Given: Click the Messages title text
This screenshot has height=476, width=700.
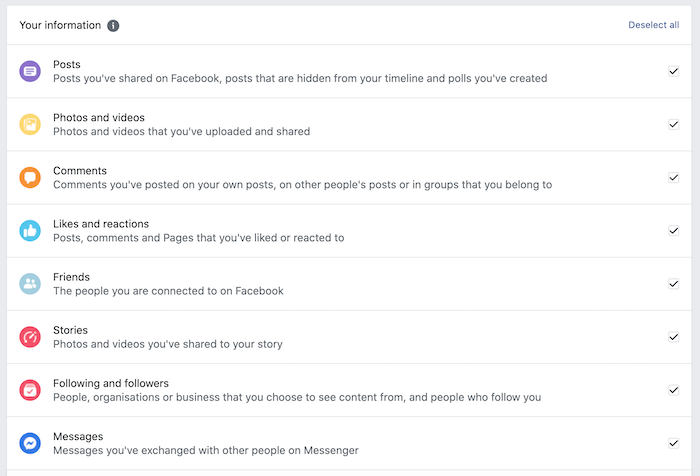Looking at the screenshot, I should [x=78, y=436].
